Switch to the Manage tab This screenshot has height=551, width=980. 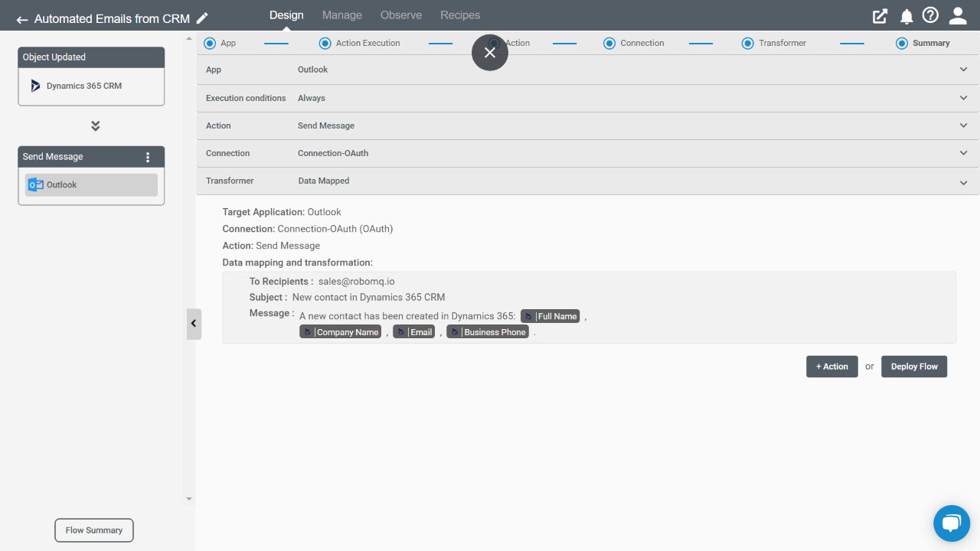click(342, 15)
